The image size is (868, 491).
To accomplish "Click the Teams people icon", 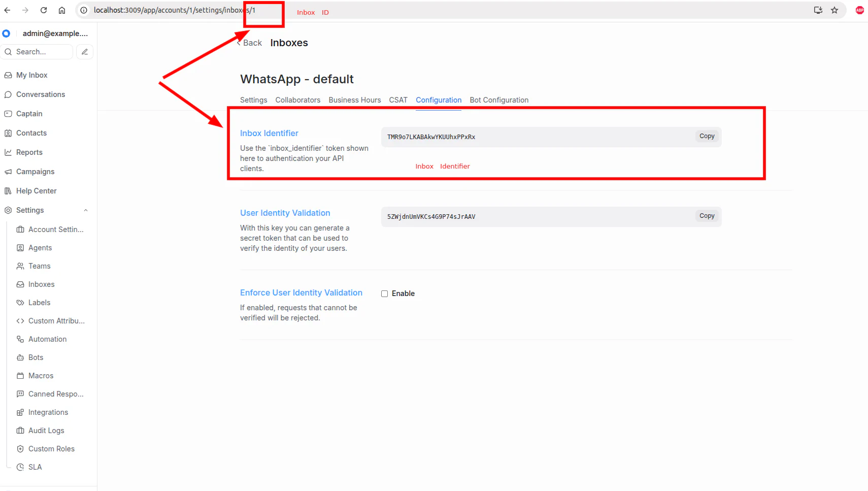I will point(20,266).
